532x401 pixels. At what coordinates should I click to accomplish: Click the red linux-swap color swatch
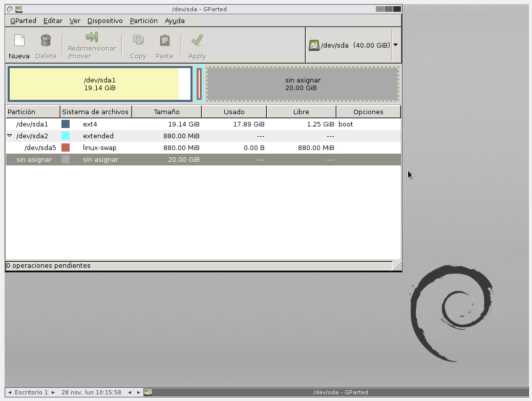tap(66, 147)
